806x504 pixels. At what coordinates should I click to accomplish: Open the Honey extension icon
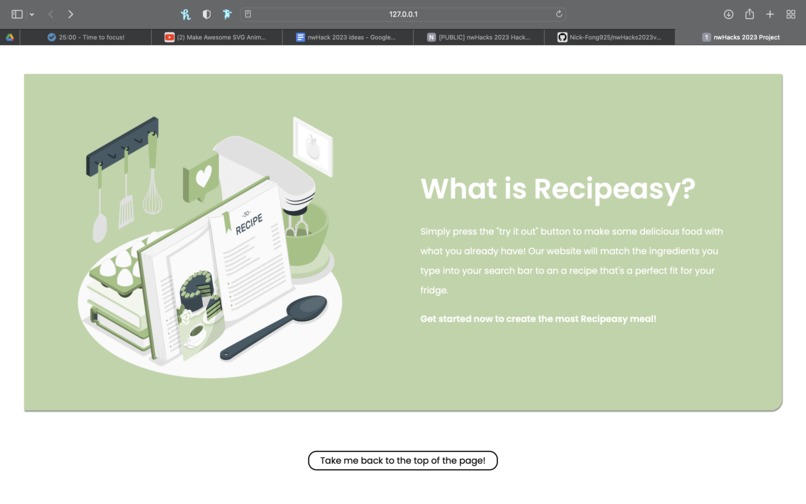coord(186,14)
